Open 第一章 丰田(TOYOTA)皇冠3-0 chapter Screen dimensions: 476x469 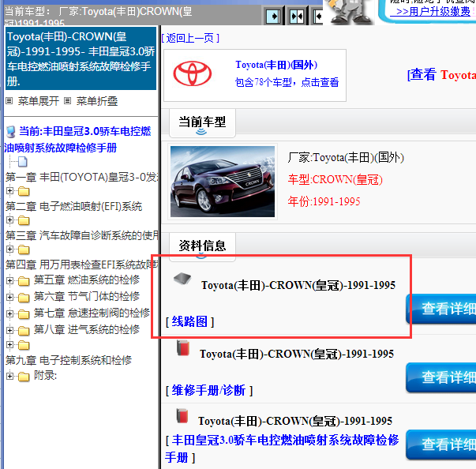(x=81, y=177)
